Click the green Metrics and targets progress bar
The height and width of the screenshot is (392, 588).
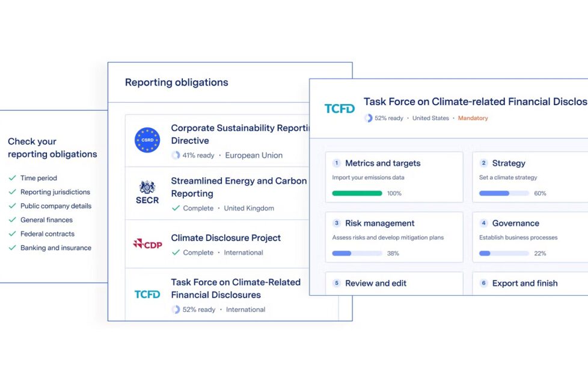click(x=357, y=194)
